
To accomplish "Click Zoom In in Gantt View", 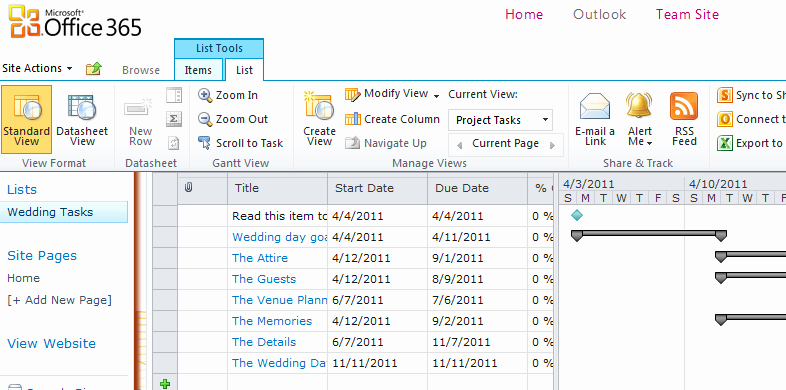I will point(228,95).
